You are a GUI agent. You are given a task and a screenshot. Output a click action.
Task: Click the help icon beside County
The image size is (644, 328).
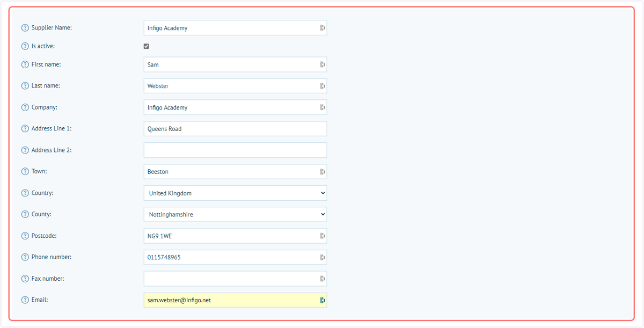click(25, 214)
